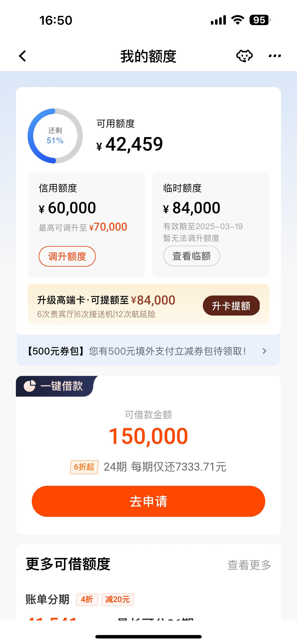Viewport: 297px width, 644px height.
Task: Open the three-dot more options menu
Action: 275,56
